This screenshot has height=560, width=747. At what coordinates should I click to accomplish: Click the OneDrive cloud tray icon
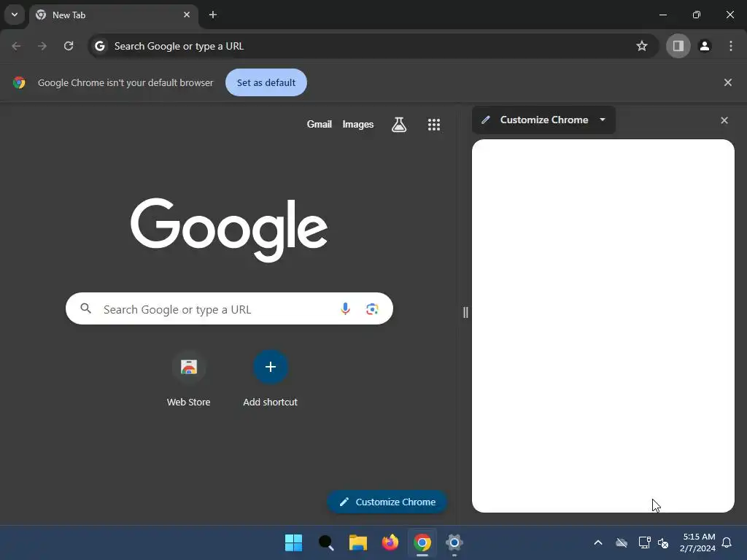622,542
